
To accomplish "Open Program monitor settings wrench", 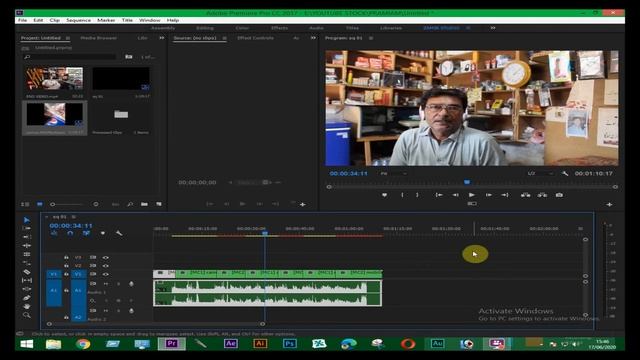I will [565, 173].
